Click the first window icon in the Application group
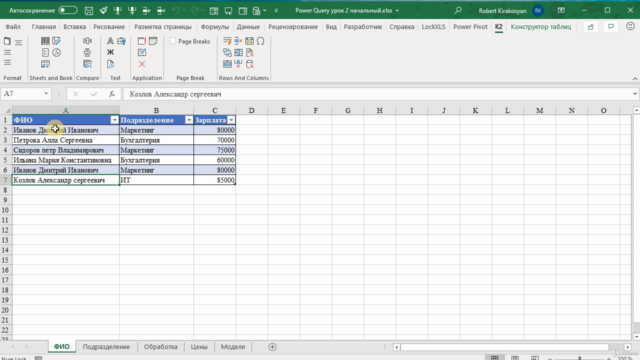The height and width of the screenshot is (360, 640). click(142, 41)
